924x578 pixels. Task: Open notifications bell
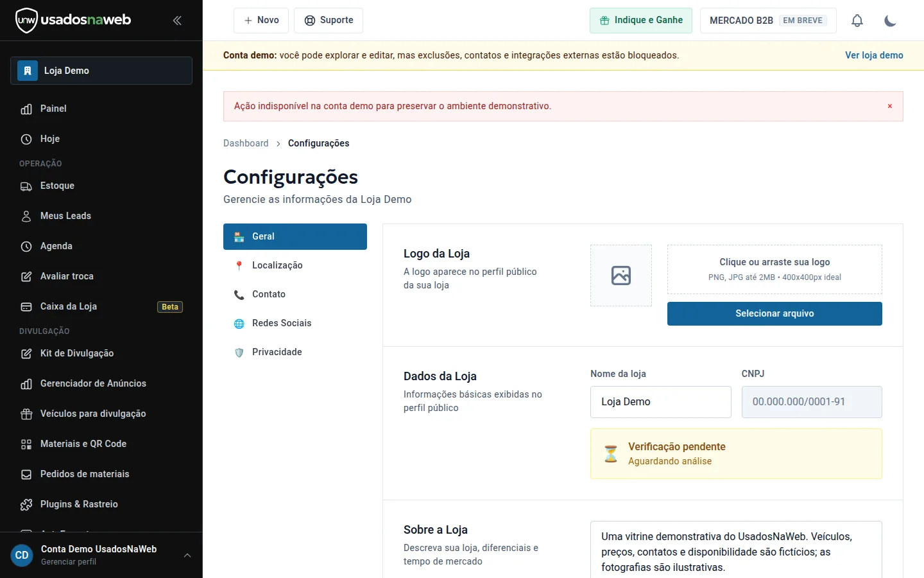857,21
